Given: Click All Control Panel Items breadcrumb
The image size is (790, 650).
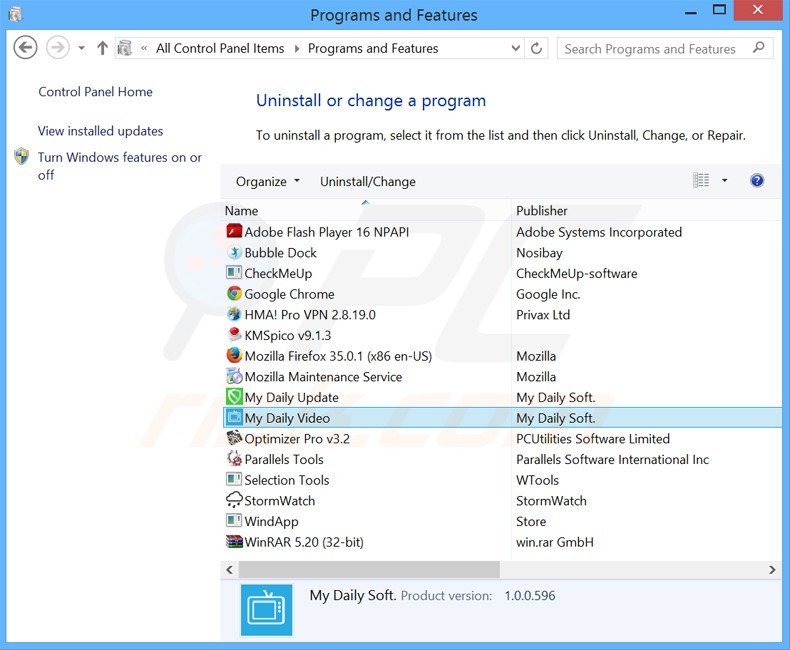Looking at the screenshot, I should pos(220,48).
